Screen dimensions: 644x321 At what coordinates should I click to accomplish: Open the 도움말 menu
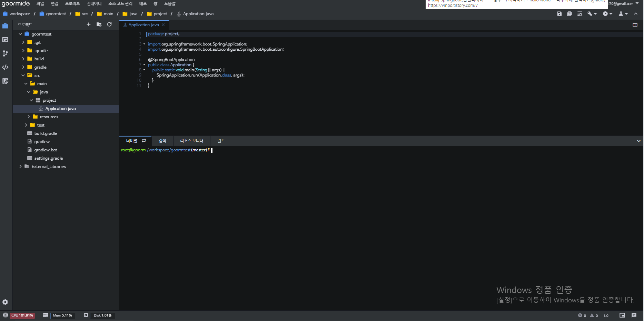[170, 3]
